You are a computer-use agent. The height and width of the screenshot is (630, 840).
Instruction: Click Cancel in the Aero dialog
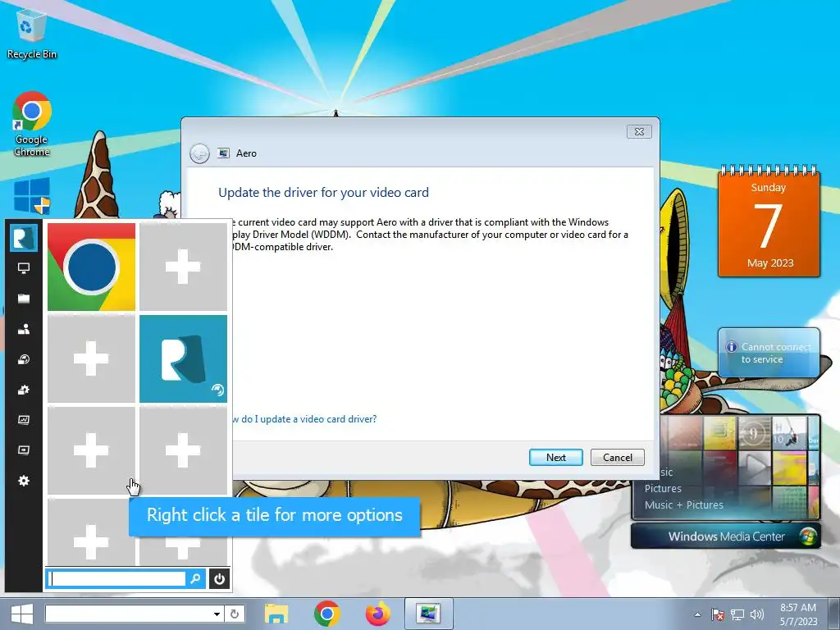[x=618, y=458]
